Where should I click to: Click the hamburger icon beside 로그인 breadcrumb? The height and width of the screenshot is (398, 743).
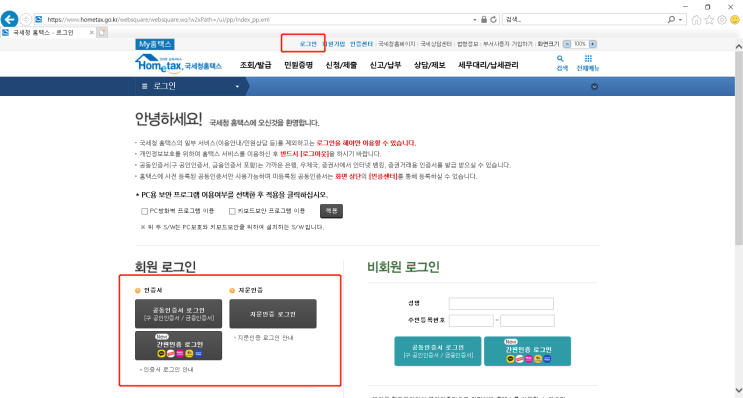[x=145, y=86]
